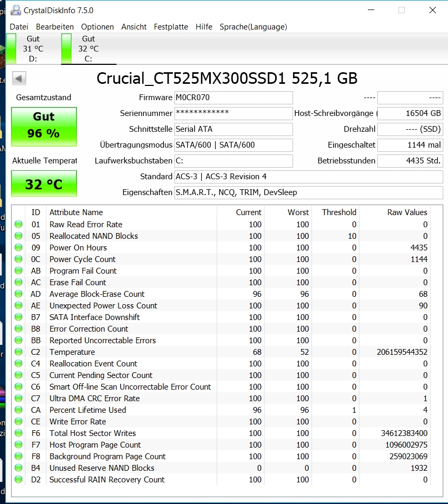Viewport: 448px width, 504px height.
Task: Click the Firmware field M0CR070
Action: pyautogui.click(x=233, y=98)
